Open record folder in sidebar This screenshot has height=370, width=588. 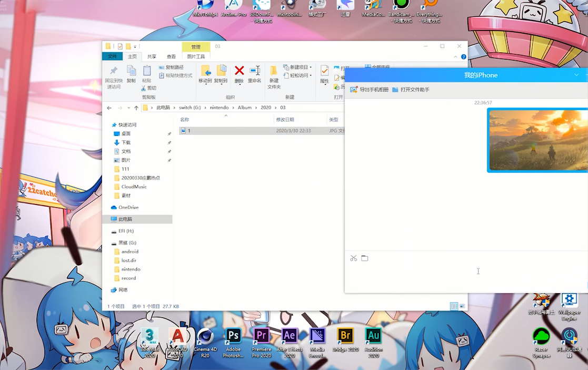125,278
